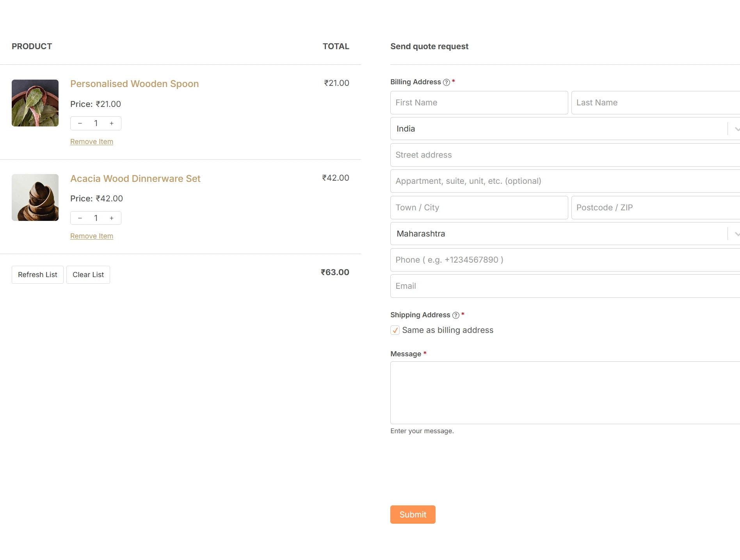This screenshot has width=740, height=560.
Task: Click the Billing Address help icon
Action: (446, 82)
